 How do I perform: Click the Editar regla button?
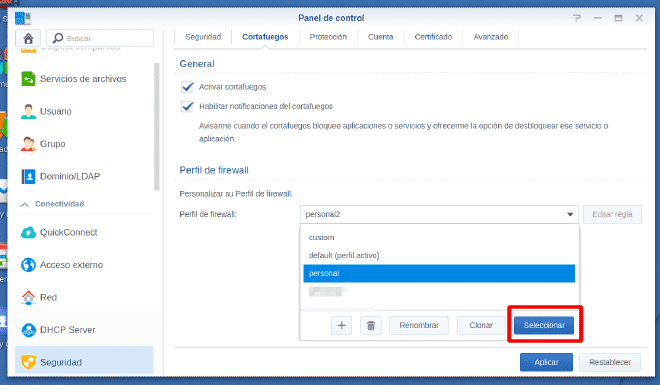(x=612, y=214)
